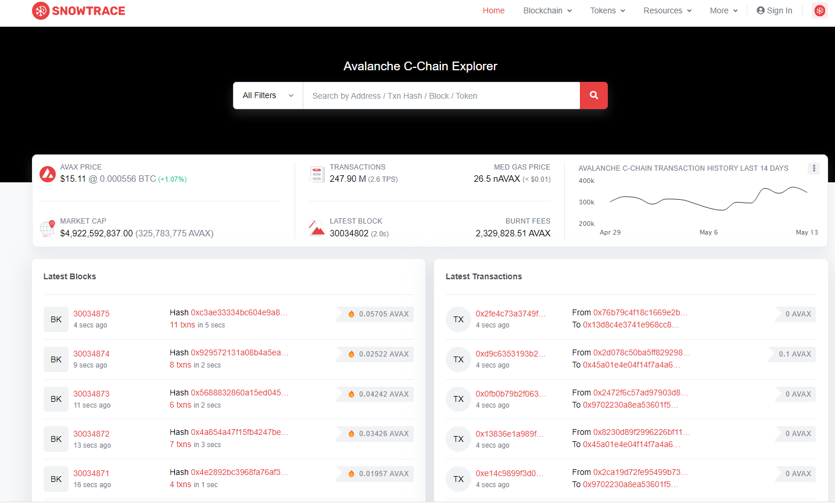Click the Snowtrace logo in the header
835x504 pixels.
(78, 10)
